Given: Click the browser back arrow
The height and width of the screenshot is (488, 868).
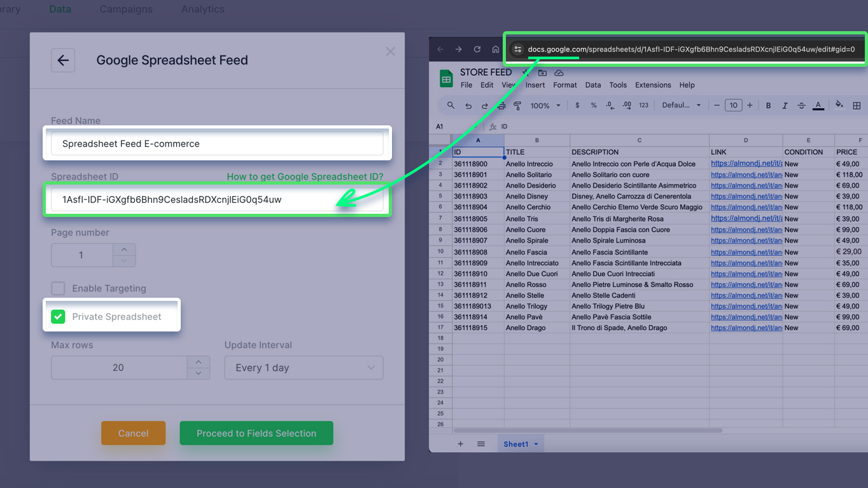Looking at the screenshot, I should (x=440, y=50).
